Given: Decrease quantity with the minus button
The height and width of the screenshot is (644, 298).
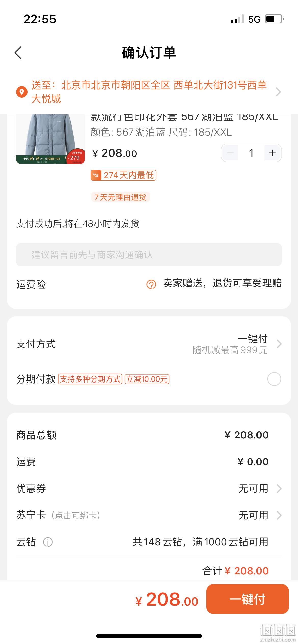Looking at the screenshot, I should pyautogui.click(x=230, y=153).
